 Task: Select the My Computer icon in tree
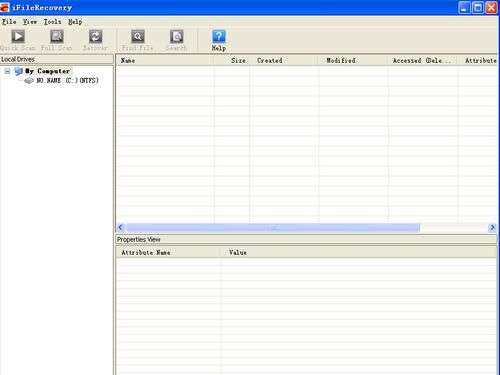pyautogui.click(x=19, y=71)
